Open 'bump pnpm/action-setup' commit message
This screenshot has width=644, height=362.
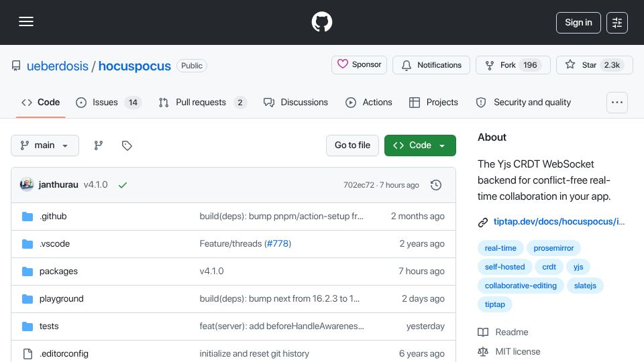click(x=281, y=217)
